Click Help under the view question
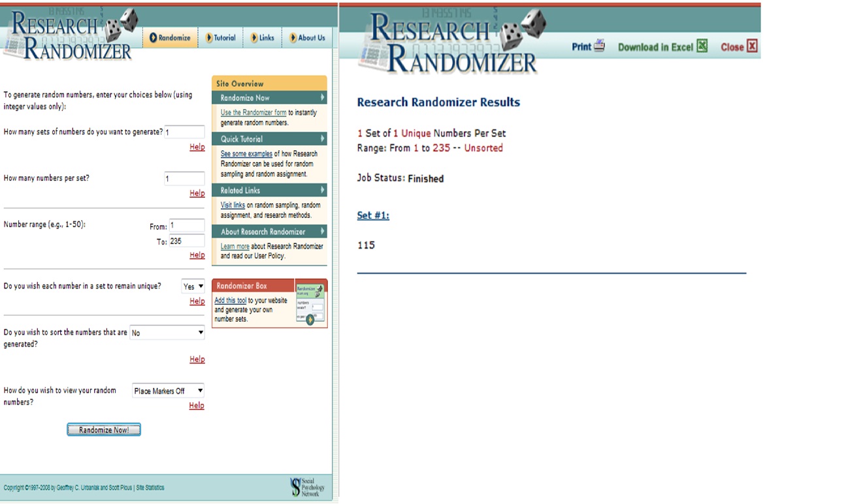 click(197, 405)
